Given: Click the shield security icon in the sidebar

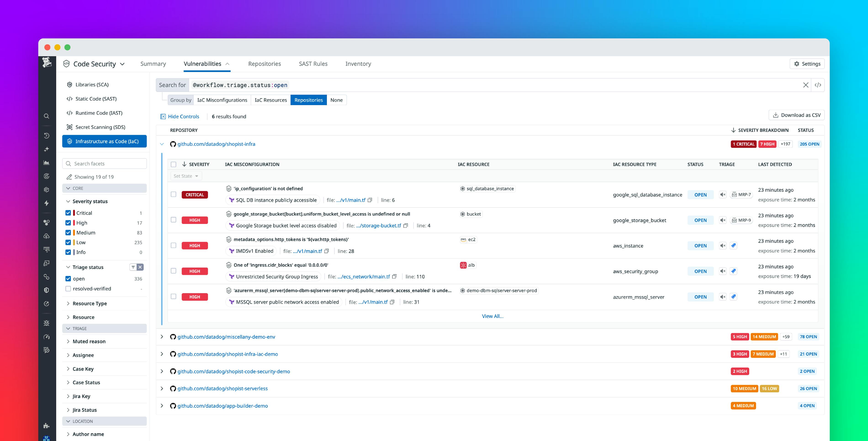Looking at the screenshot, I should point(47,290).
